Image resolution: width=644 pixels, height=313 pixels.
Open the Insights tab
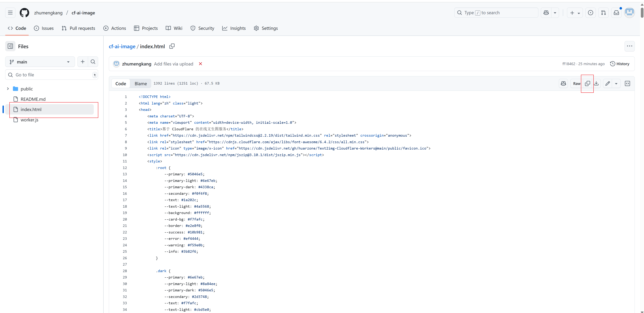(234, 28)
